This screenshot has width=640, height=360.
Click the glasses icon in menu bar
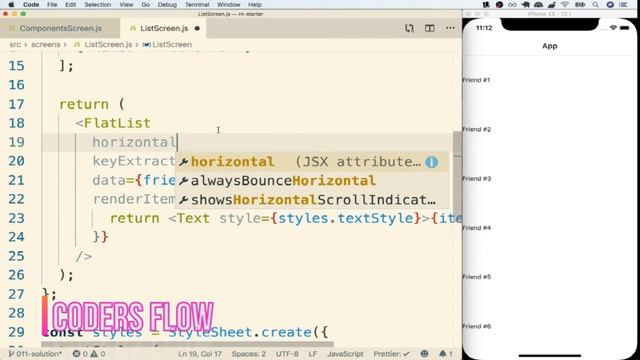[x=512, y=4]
